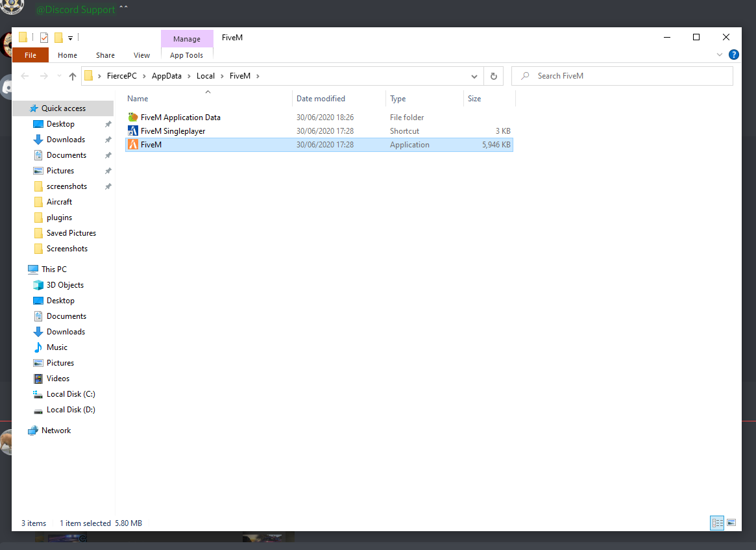
Task: Click @Discord Support mention behind Explorer window
Action: point(76,9)
